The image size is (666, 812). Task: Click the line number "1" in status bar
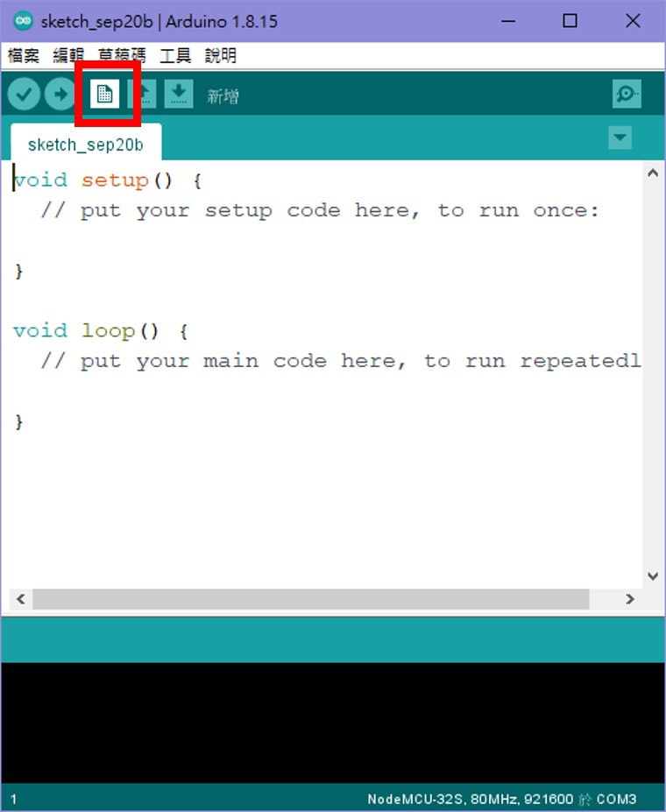click(x=13, y=799)
